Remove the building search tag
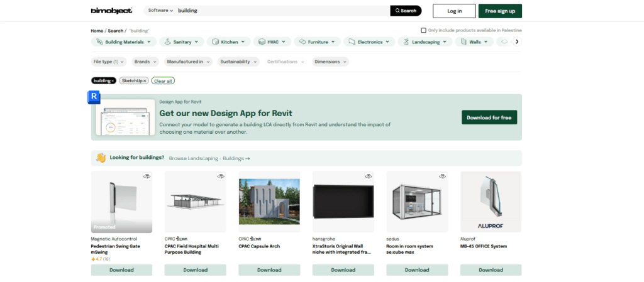Viewport: 644px width, 282px height. tap(113, 81)
